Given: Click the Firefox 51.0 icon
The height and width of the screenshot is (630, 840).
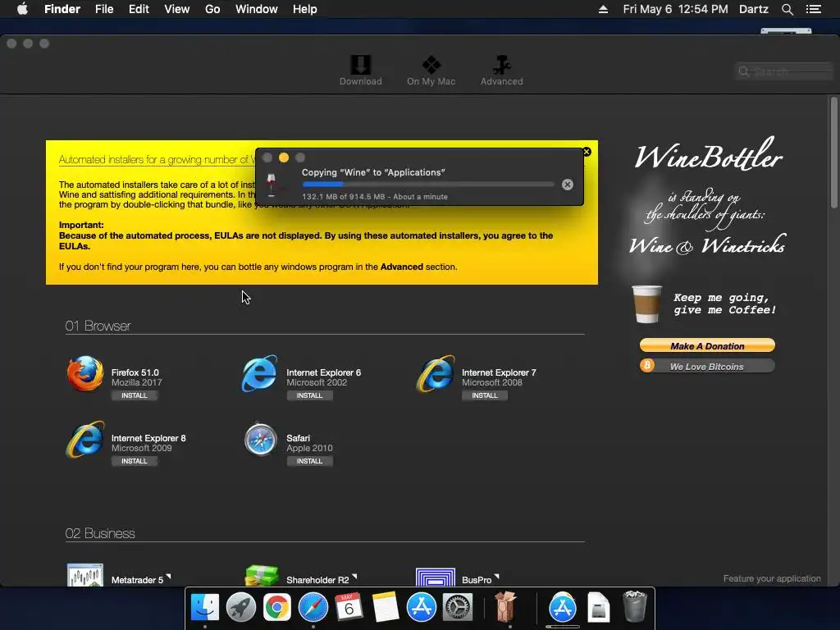Looking at the screenshot, I should pyautogui.click(x=85, y=373).
